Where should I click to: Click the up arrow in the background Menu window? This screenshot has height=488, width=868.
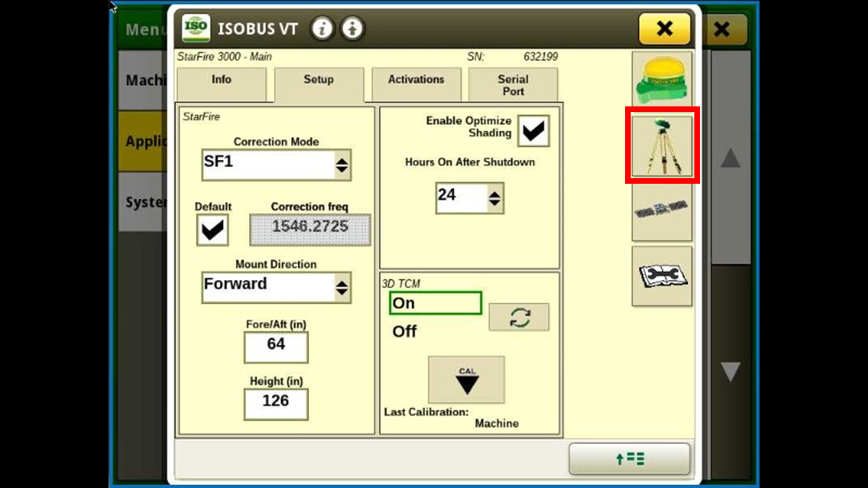coord(730,159)
